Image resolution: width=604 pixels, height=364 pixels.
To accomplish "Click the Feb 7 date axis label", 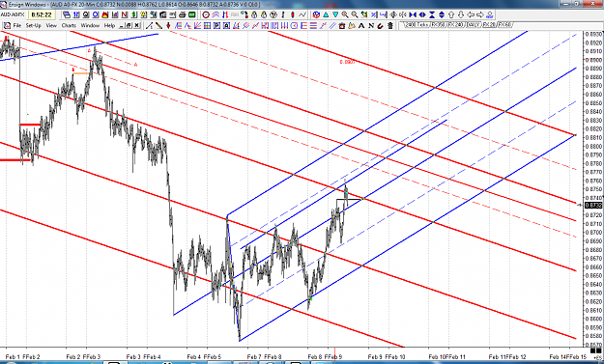I will [254, 356].
